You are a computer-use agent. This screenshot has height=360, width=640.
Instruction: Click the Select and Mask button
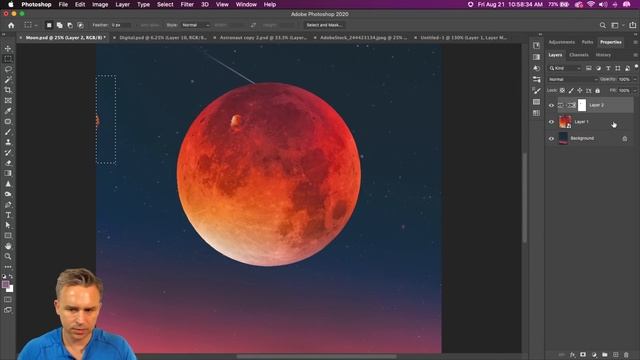tap(324, 25)
